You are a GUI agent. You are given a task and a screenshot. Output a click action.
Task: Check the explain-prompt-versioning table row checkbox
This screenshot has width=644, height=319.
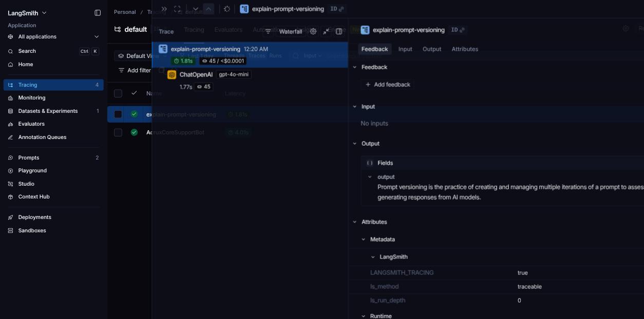[x=118, y=114]
